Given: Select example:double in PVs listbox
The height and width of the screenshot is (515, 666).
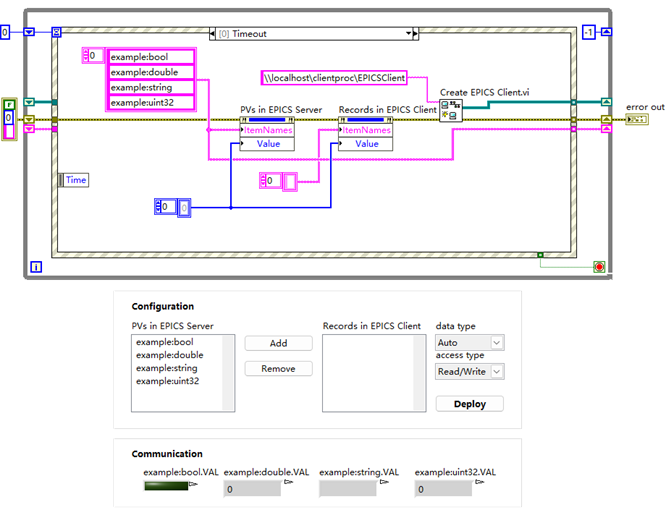Looking at the screenshot, I should pyautogui.click(x=170, y=355).
